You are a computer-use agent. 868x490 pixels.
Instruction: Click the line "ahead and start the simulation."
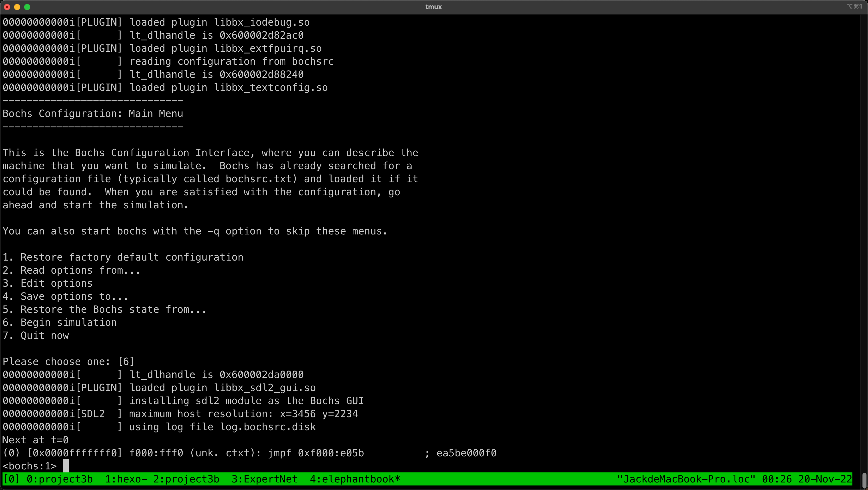tap(96, 205)
